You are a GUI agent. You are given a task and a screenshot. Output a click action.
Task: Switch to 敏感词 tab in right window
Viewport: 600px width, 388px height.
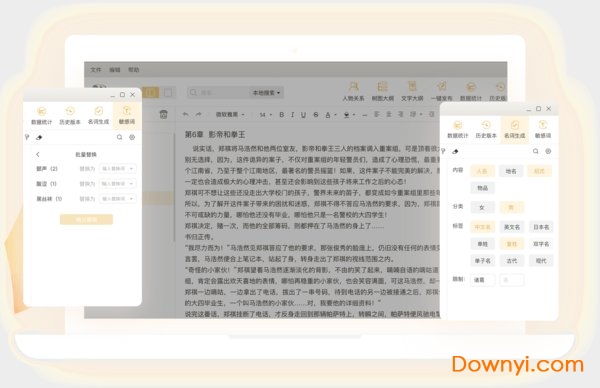tap(543, 129)
